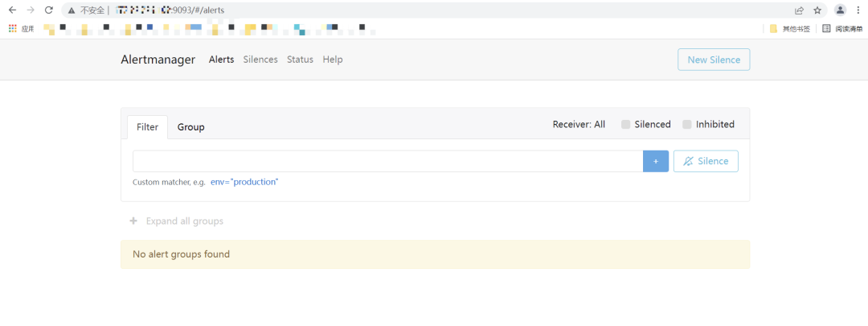Click the not-secure warning triangle icon

pyautogui.click(x=72, y=10)
